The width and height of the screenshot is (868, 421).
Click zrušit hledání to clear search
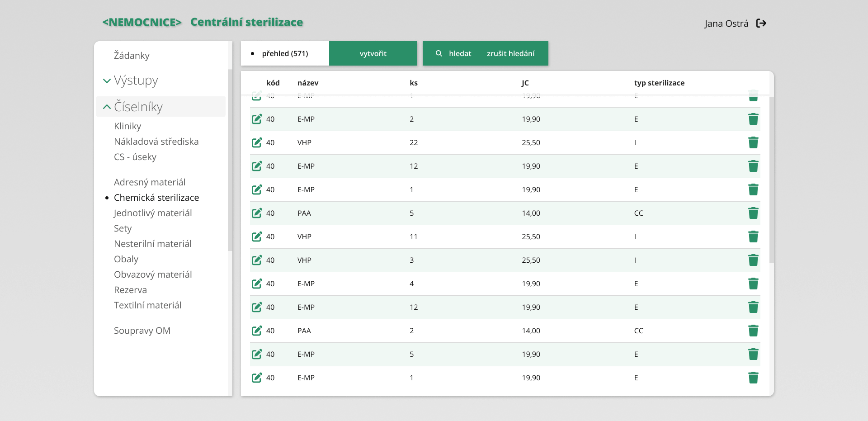510,53
